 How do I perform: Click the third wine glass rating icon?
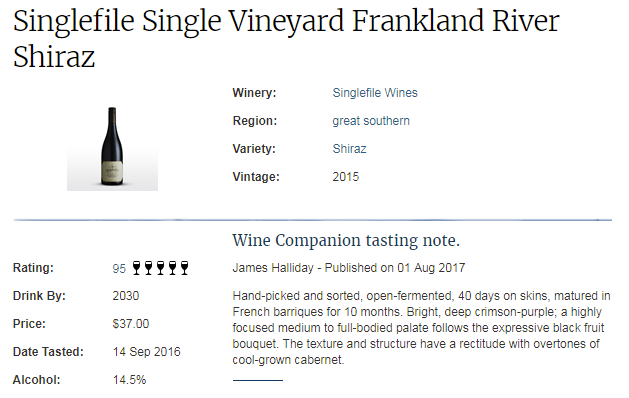coord(160,268)
